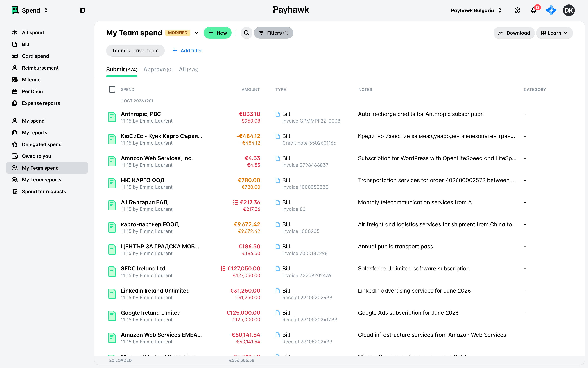Viewport: 588px width, 368px height.
Task: Tick the select-all checkbox in table header
Action: tap(112, 89)
